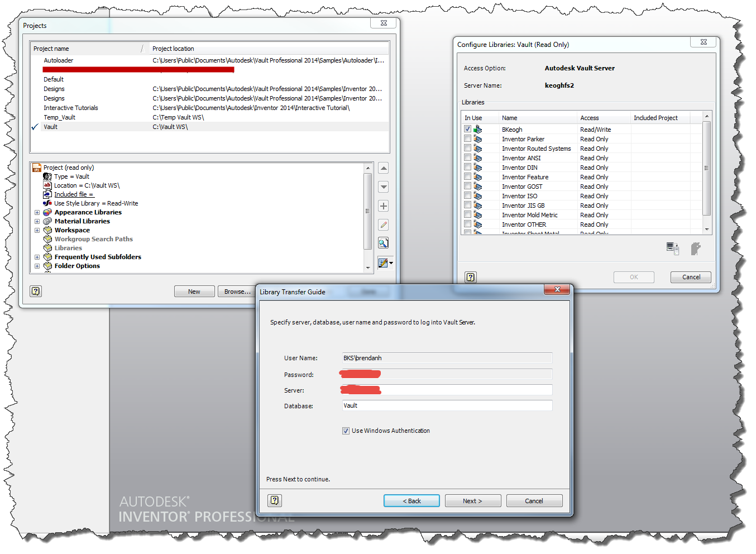This screenshot has width=756, height=554.
Task: Click the magnifier find-files button in Projects
Action: [384, 243]
